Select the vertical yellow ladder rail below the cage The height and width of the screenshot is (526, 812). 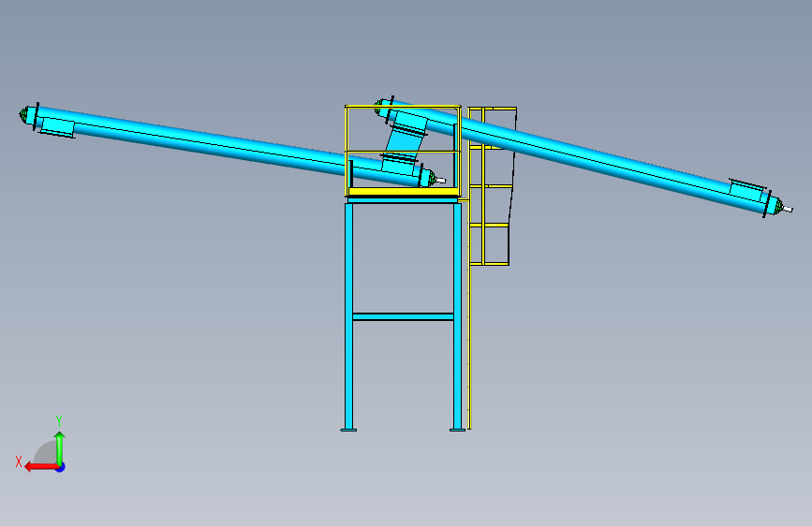tap(469, 347)
